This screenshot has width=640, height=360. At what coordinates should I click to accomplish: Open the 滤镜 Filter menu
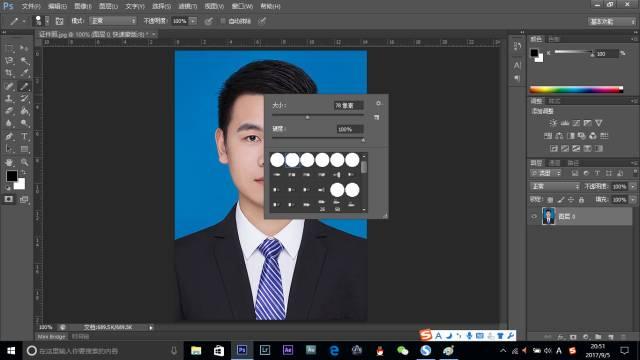click(188, 6)
